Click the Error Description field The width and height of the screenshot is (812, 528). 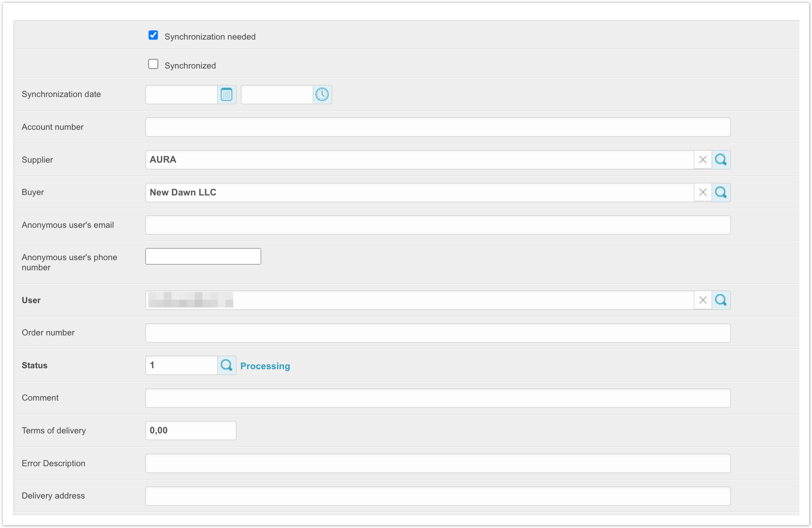[x=437, y=463]
